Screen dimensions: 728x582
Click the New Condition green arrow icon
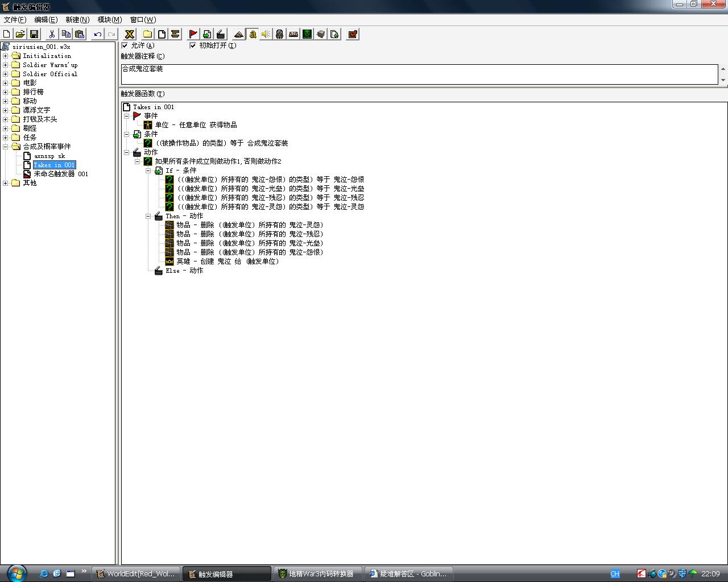pos(207,34)
